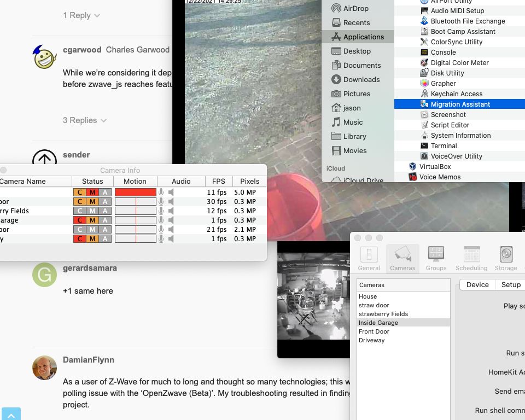Viewport: 525px width, 420px height.
Task: Select Migration Assistant app
Action: tap(459, 104)
